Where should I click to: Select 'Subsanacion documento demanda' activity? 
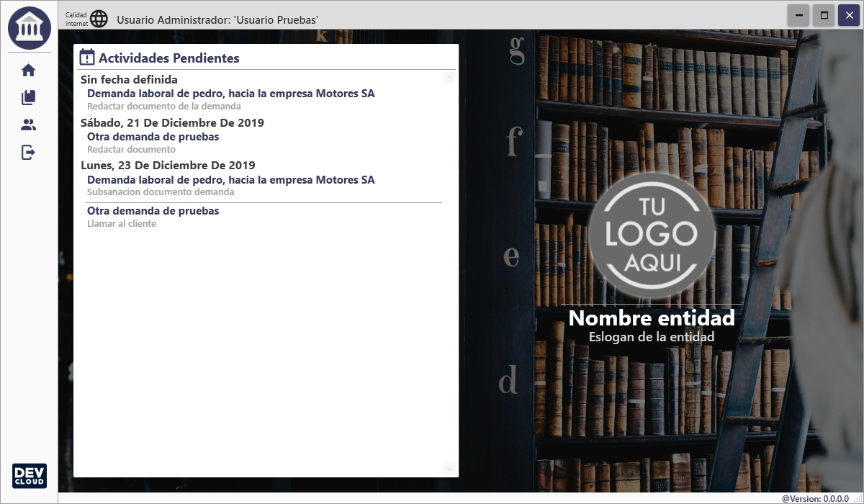[161, 192]
